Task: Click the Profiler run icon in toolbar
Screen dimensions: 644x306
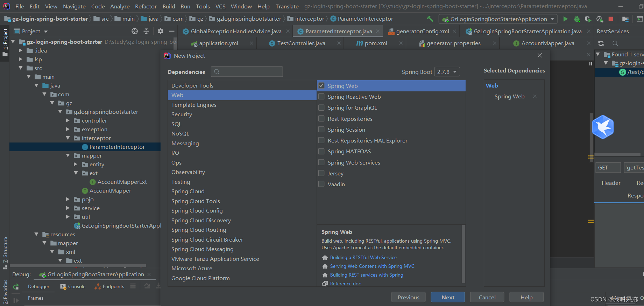Action: [x=600, y=19]
